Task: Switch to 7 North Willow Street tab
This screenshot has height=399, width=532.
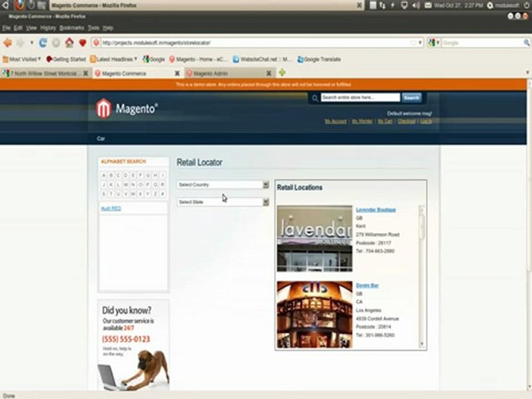Action: click(46, 73)
